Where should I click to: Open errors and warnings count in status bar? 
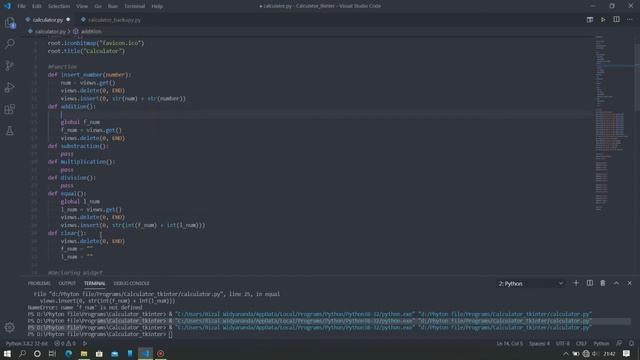[65, 344]
